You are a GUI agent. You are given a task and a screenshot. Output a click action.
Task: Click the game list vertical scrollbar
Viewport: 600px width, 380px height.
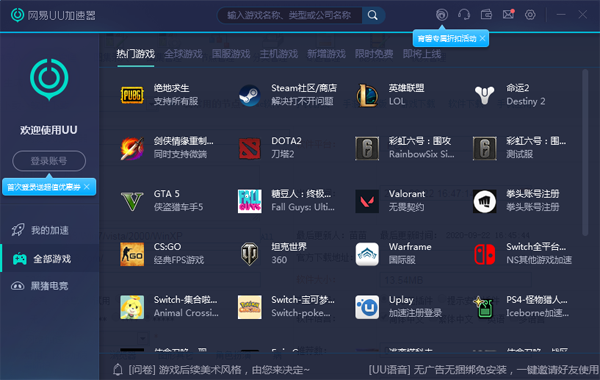(585, 152)
